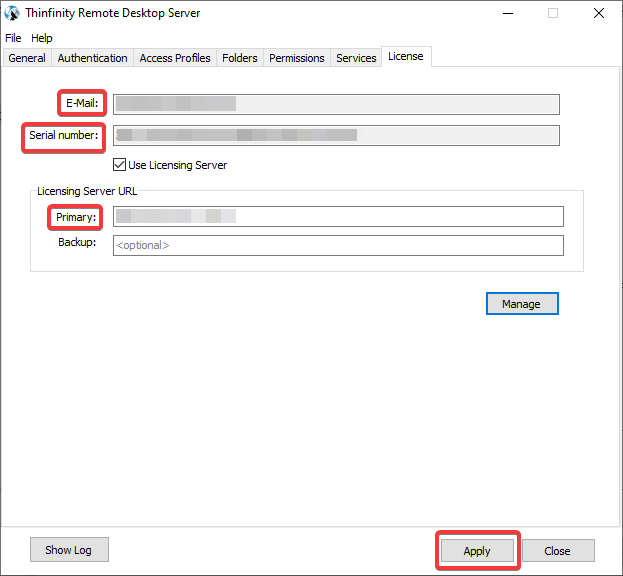Open the Help menu

(42, 38)
